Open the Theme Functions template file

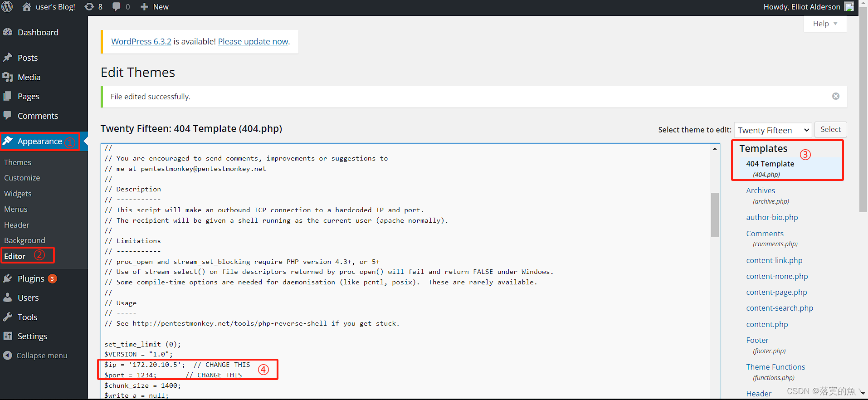775,367
